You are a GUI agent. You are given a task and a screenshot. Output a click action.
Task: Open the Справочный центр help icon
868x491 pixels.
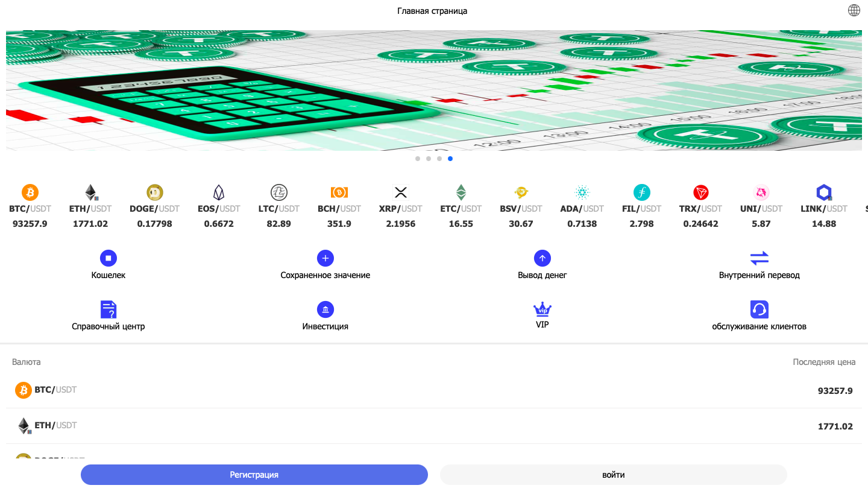[x=108, y=309]
